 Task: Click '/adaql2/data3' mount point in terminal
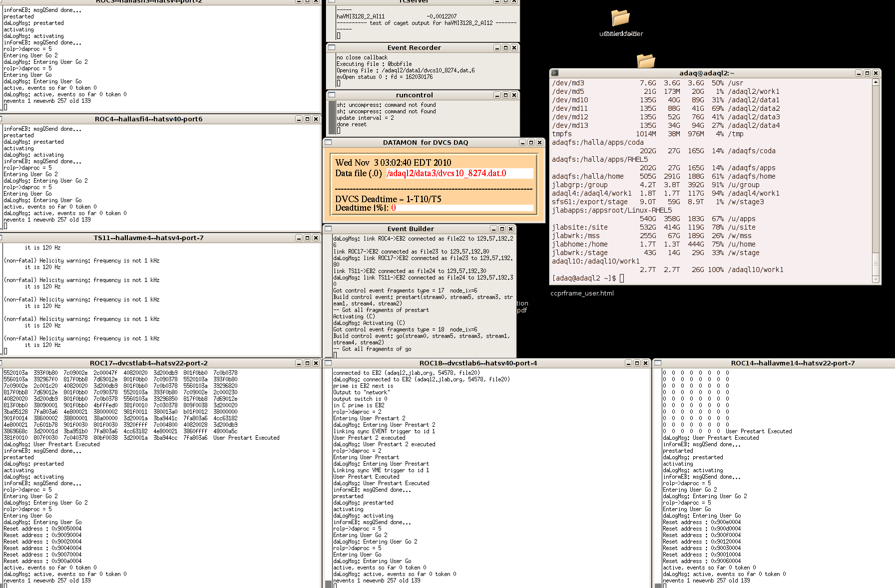click(754, 117)
